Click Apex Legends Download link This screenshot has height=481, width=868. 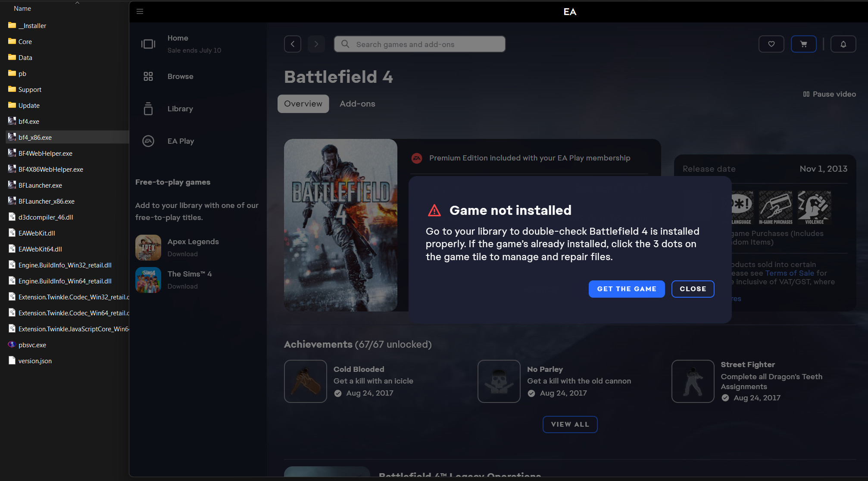click(183, 254)
